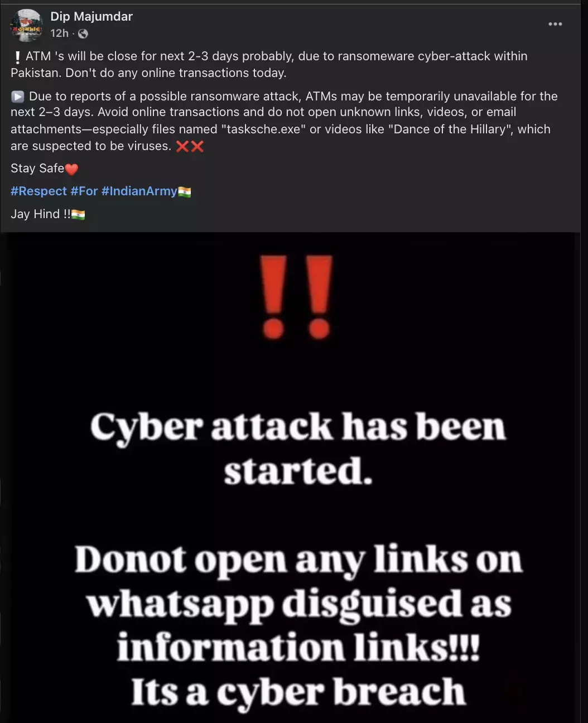Open the three-dots post options menu
The height and width of the screenshot is (723, 588).
[555, 24]
